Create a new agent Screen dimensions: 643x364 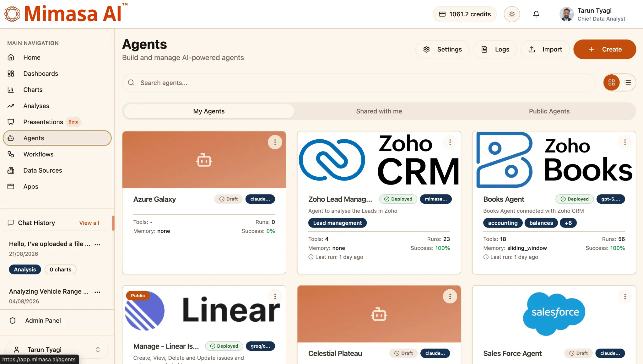point(605,49)
